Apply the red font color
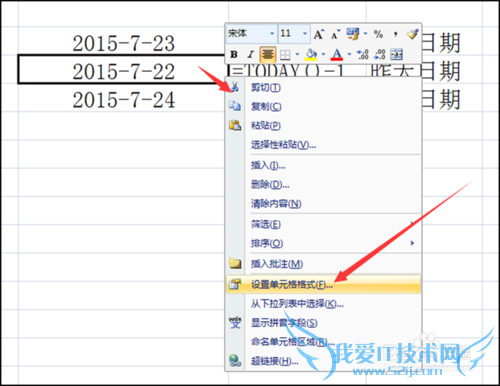The height and width of the screenshot is (386, 500). tap(337, 54)
